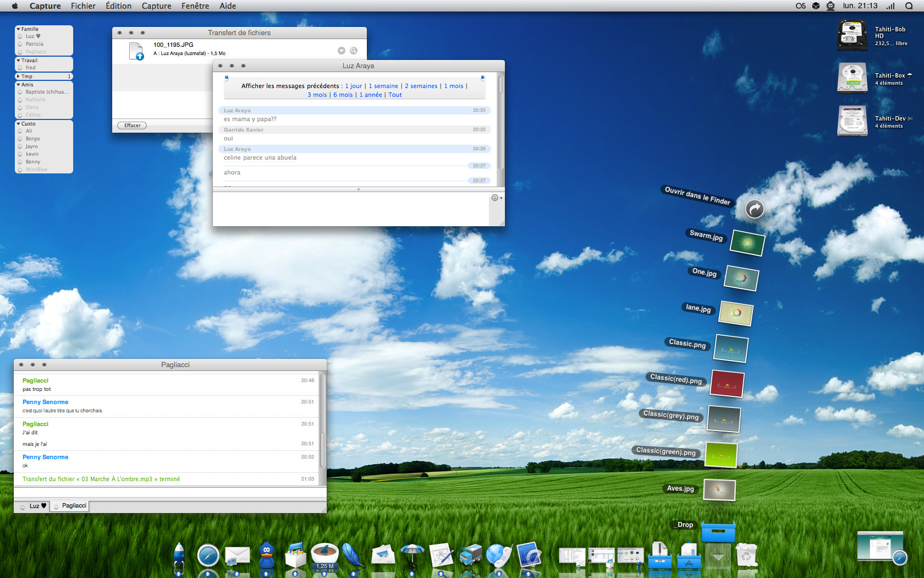The width and height of the screenshot is (924, 578).
Task: Launch the Transmit truck Dock icon
Action: [x=470, y=556]
